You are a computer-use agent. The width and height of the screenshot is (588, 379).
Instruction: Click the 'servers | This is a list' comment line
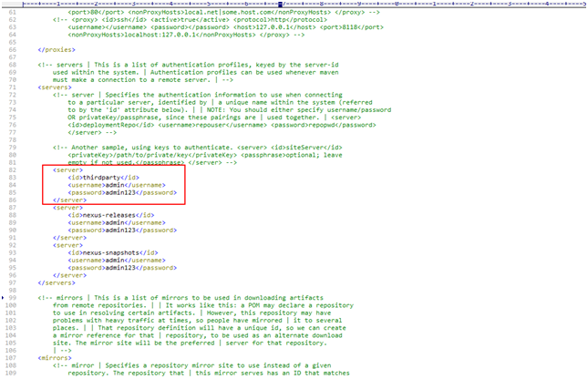188,65
